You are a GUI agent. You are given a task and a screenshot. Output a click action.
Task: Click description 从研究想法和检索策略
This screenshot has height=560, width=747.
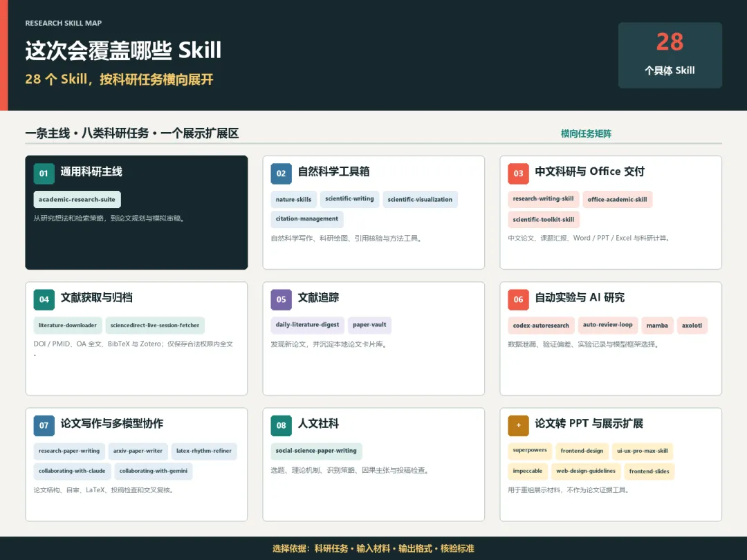pos(109,218)
